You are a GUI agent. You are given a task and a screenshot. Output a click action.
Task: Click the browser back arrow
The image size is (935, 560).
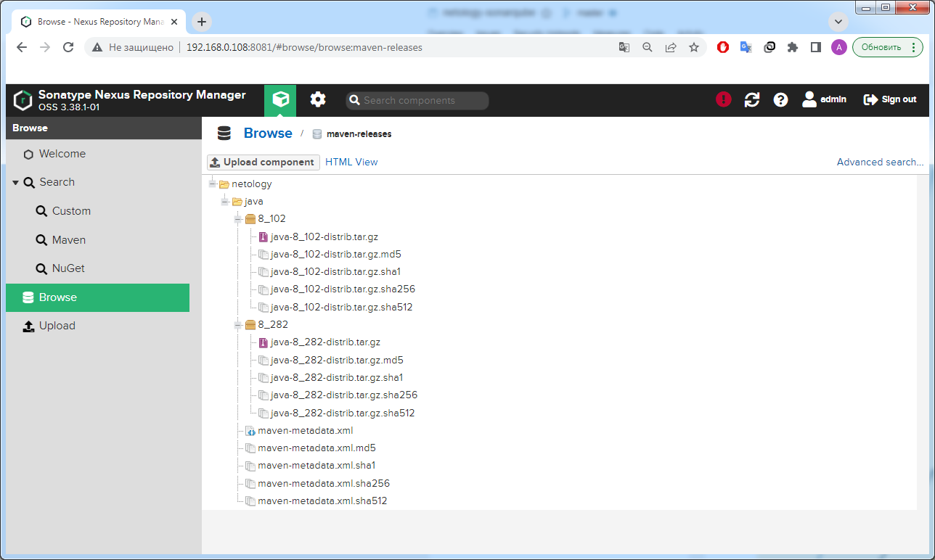click(x=22, y=47)
